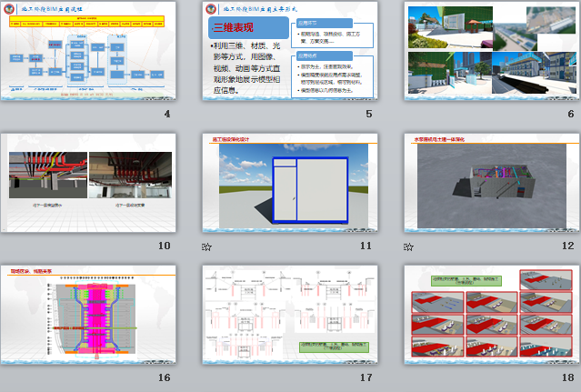Select slide 17 section drawings thumbnail
The width and height of the screenshot is (581, 392).
(289, 315)
